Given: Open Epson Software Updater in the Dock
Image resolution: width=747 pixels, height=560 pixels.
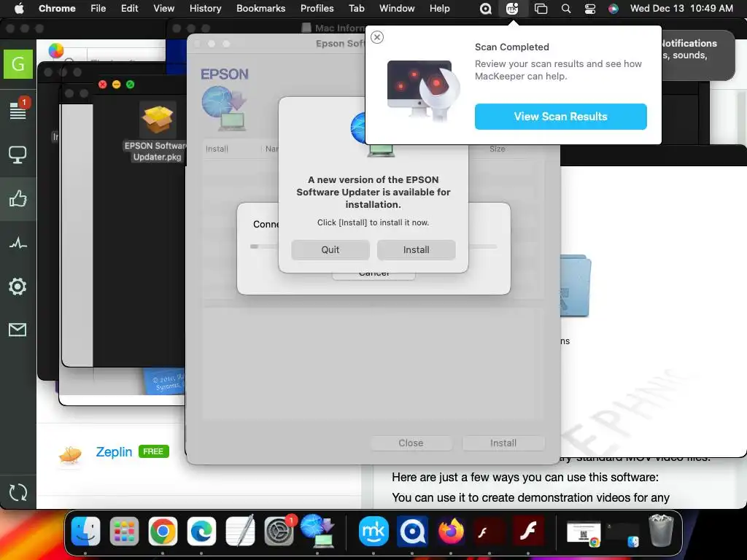Looking at the screenshot, I should click(x=318, y=531).
